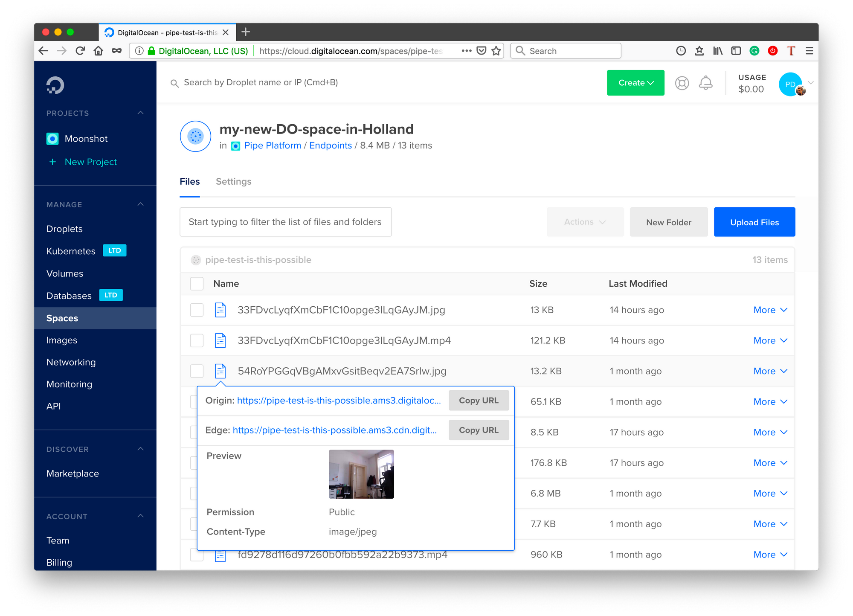Collapse the PROJECTS section chevron
Viewport: 853px width, 616px height.
point(140,113)
